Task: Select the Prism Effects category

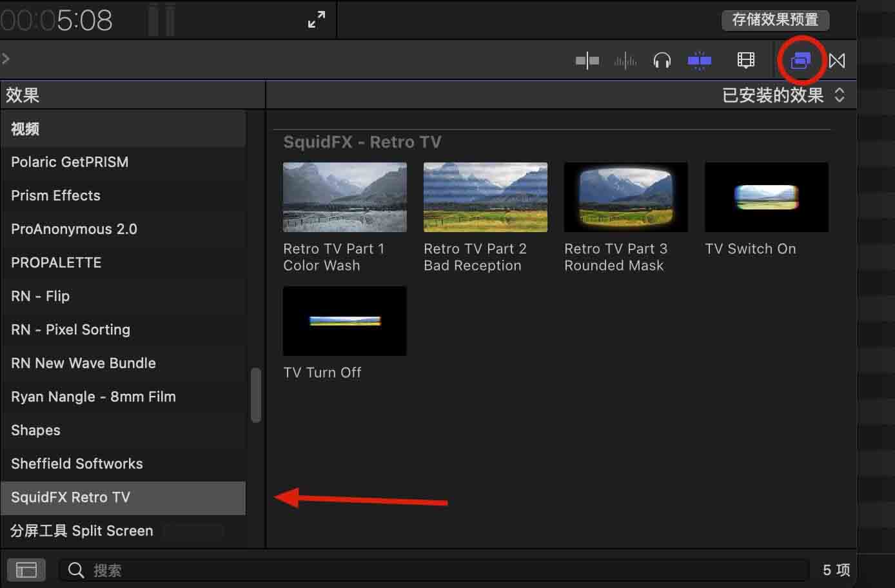Action: pos(55,195)
